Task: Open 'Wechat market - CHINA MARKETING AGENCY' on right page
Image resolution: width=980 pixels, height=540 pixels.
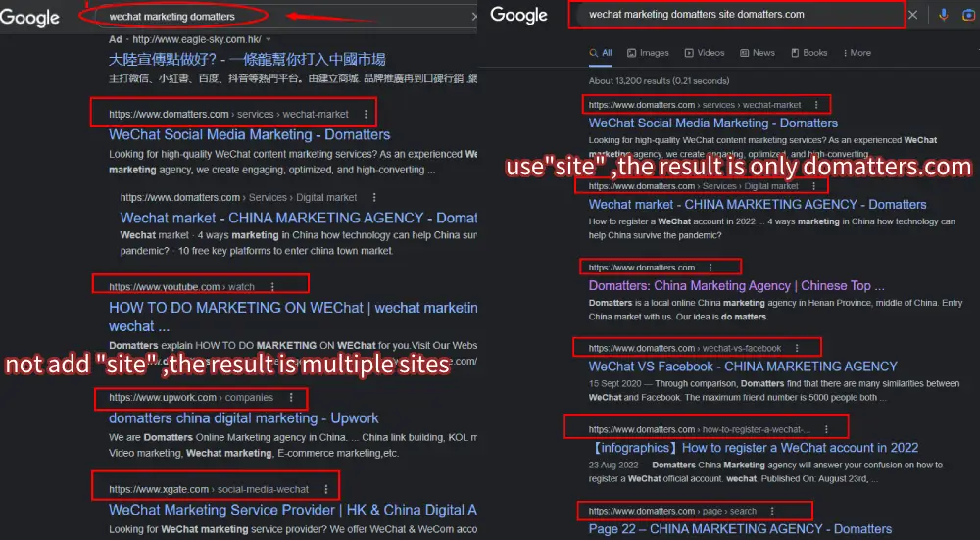Action: (x=758, y=205)
